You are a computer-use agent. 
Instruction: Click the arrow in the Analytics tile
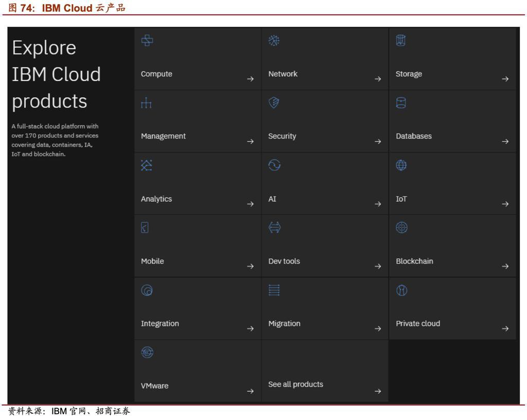(250, 204)
